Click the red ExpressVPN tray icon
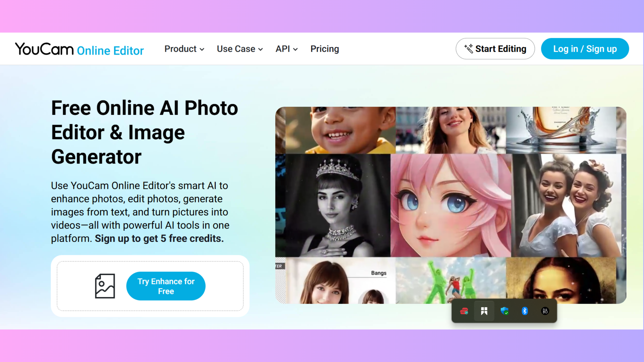The height and width of the screenshot is (362, 644). 464,311
